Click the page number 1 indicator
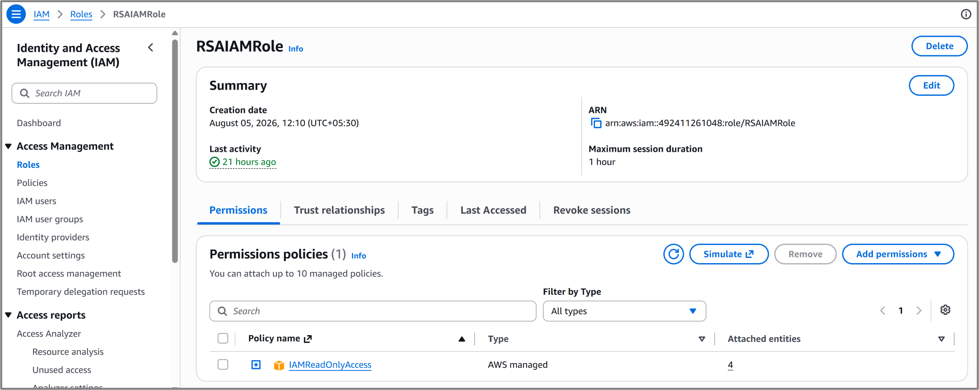 (x=900, y=311)
